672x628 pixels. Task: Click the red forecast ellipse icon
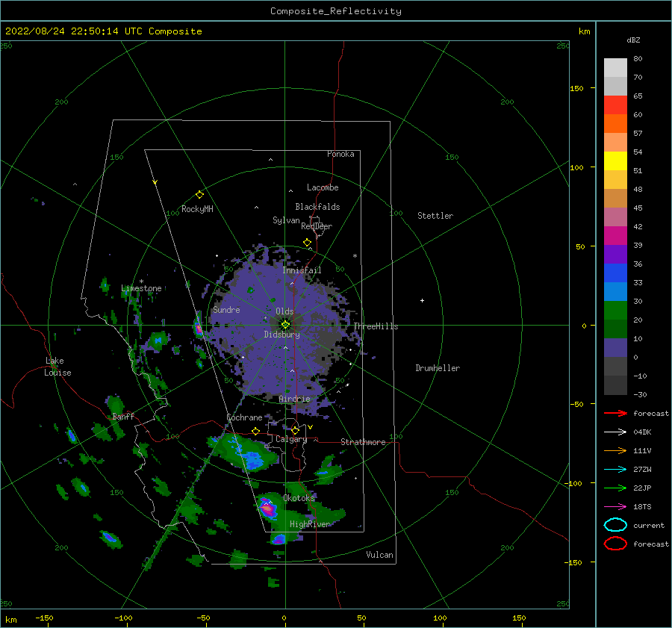click(615, 544)
